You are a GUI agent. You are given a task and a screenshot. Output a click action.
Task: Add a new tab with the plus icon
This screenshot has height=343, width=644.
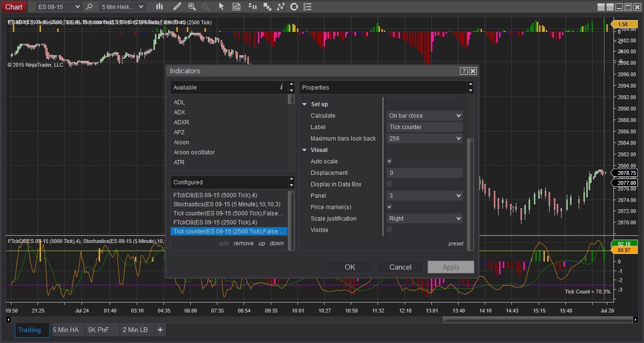coord(160,330)
